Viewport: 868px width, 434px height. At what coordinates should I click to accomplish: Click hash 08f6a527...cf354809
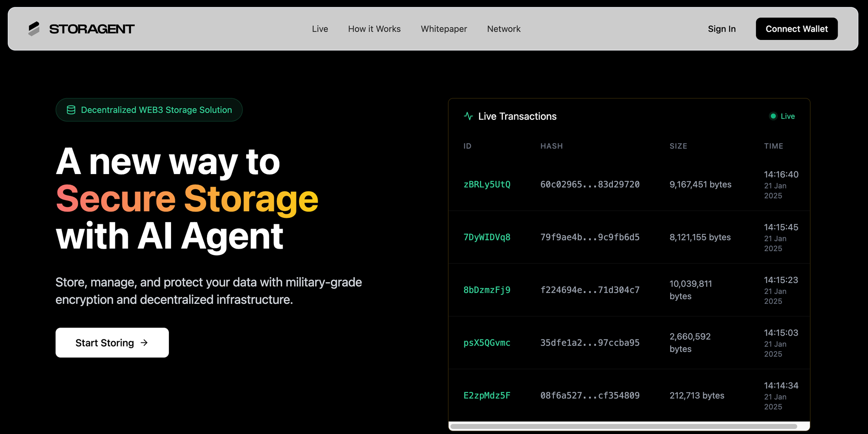[x=590, y=395]
